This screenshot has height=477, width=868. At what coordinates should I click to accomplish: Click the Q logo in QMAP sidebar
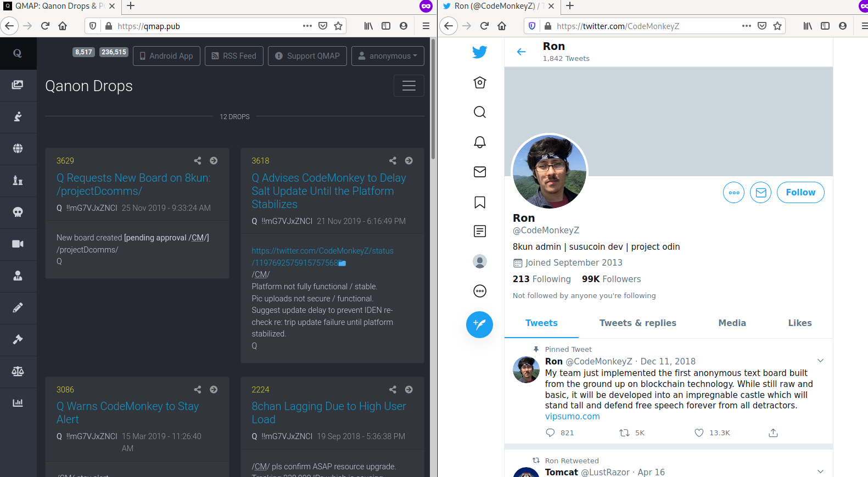click(x=18, y=53)
